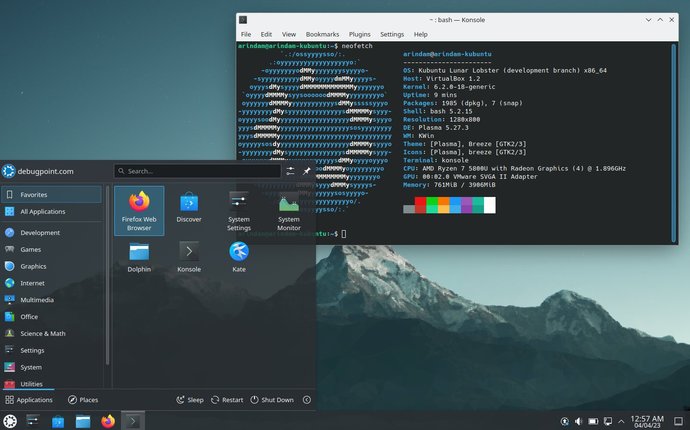
Task: Open the Kate editor favorite
Action: click(x=239, y=257)
